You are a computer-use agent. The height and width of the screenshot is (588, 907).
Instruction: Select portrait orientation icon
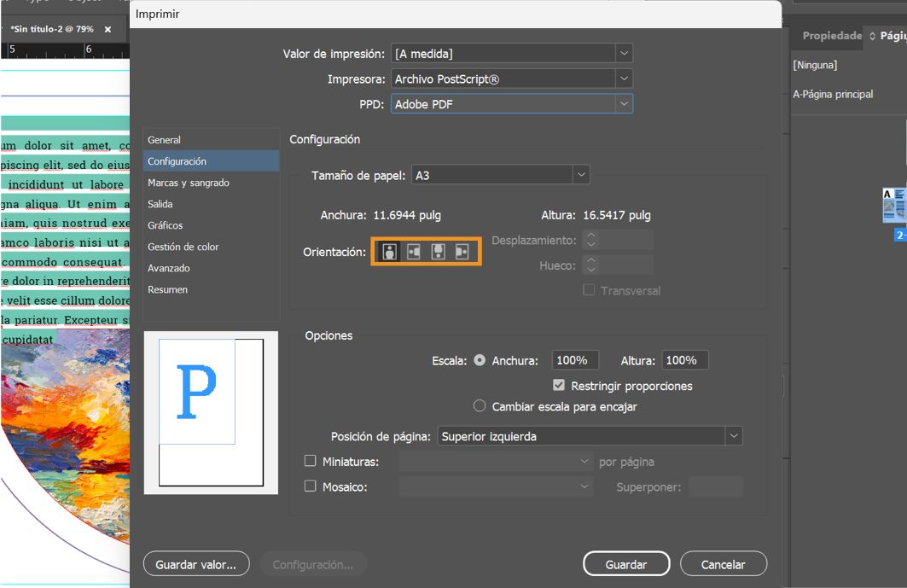tap(389, 252)
